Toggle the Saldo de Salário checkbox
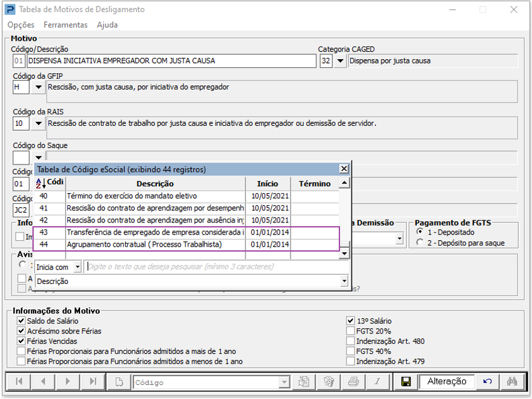 [21, 321]
